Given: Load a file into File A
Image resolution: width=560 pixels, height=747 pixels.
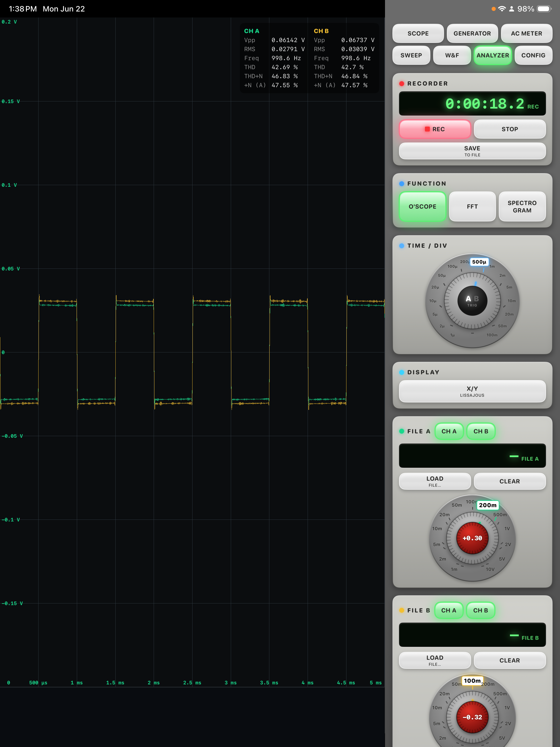Looking at the screenshot, I should (x=435, y=481).
